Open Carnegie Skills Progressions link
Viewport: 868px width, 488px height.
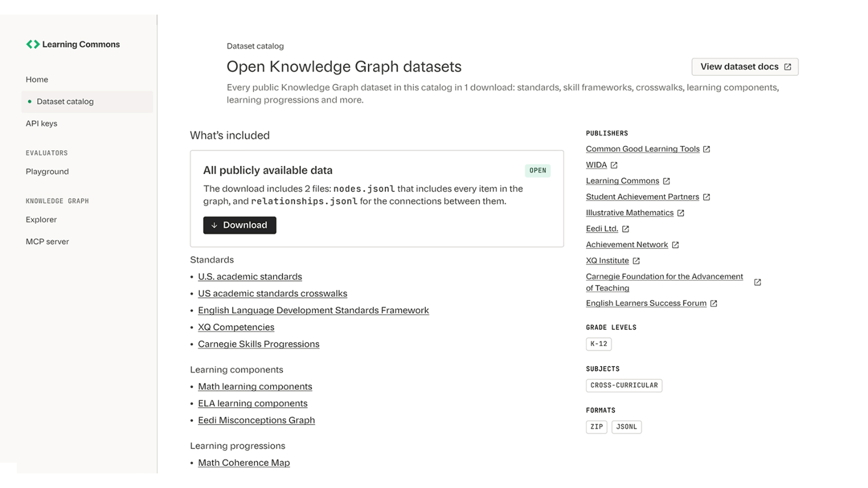pyautogui.click(x=259, y=344)
